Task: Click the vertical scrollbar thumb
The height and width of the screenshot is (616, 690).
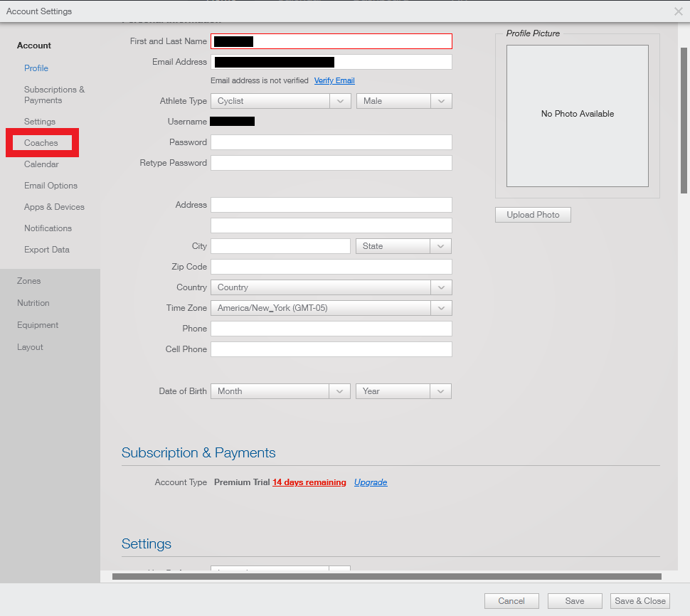Action: tap(684, 121)
